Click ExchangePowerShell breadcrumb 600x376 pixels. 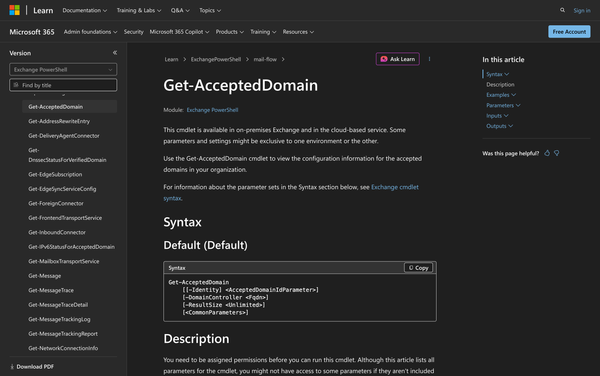click(216, 59)
